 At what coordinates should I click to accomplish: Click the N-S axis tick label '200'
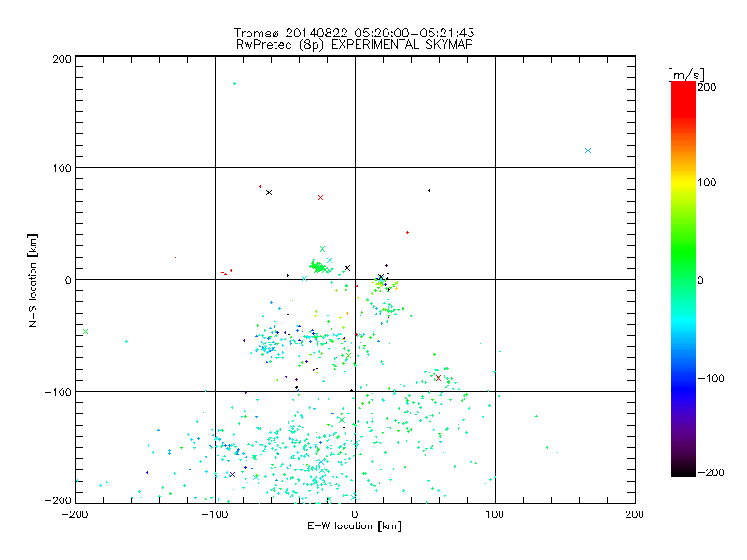[62, 59]
